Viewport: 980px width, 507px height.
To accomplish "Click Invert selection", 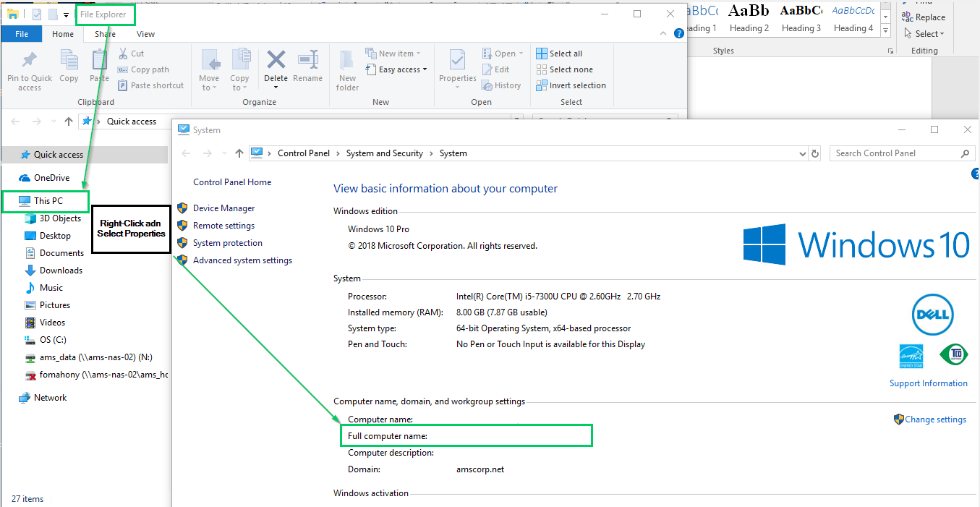I will tap(571, 85).
